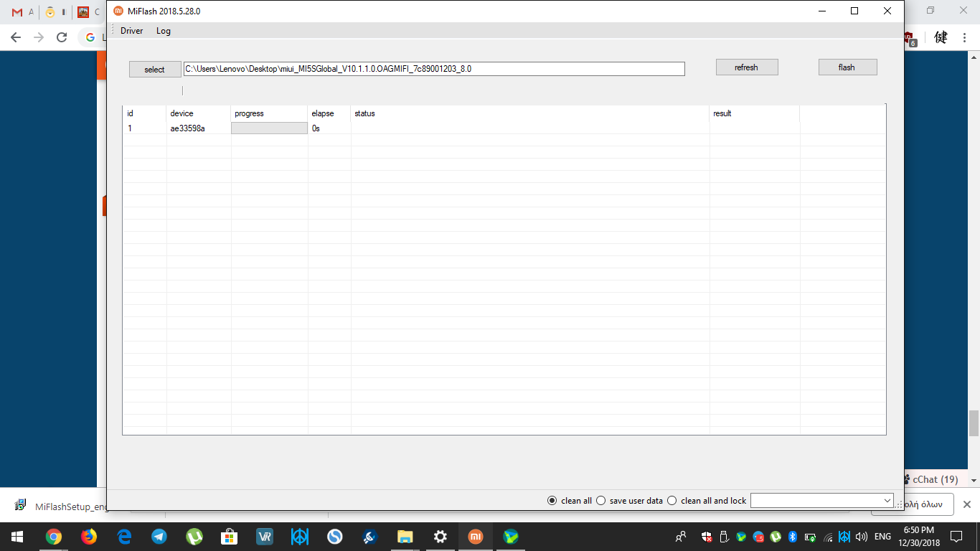The image size is (980, 551).
Task: Click the Bluetooth icon in system tray
Action: tap(793, 536)
